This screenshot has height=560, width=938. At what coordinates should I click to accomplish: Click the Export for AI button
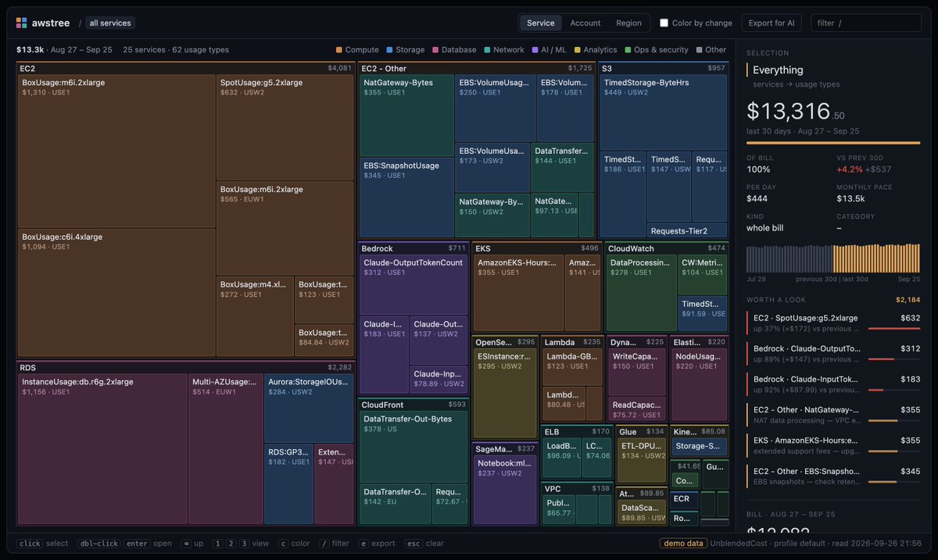772,23
